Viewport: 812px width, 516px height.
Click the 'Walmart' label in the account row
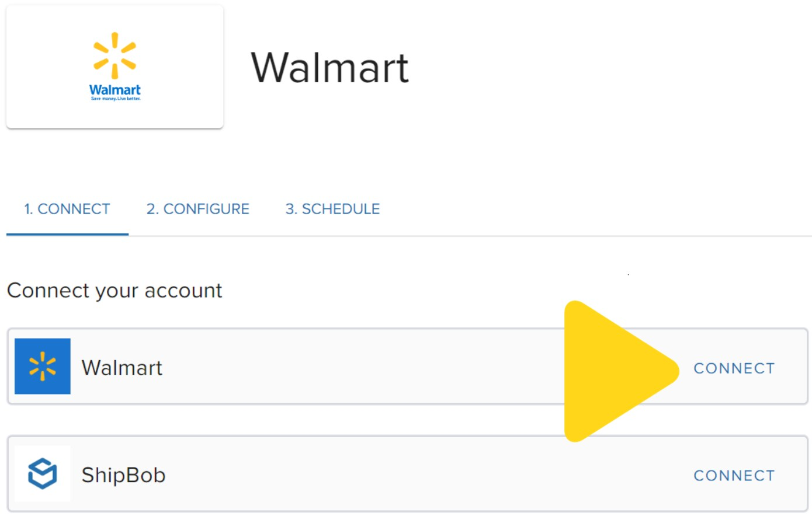coord(122,368)
